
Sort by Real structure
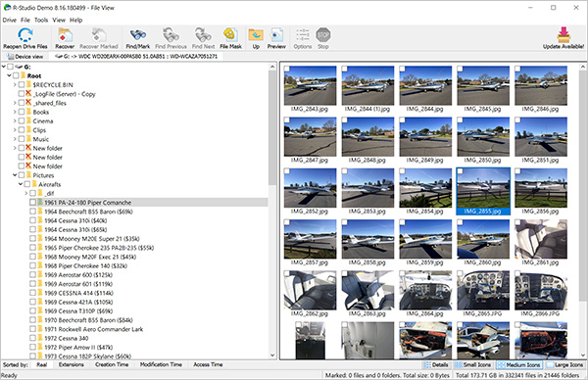point(41,364)
